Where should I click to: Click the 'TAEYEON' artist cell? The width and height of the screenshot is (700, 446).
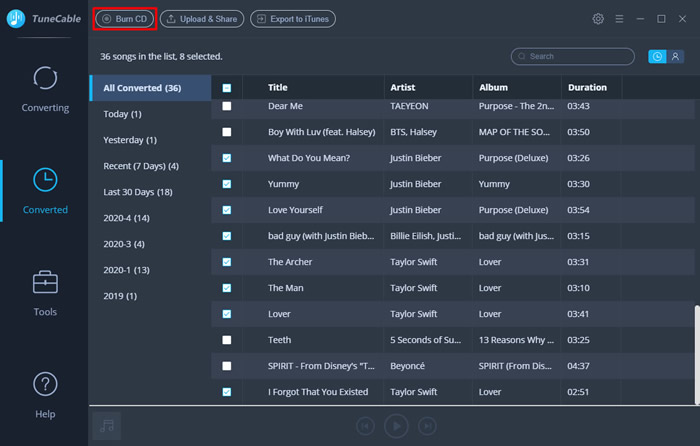(x=409, y=106)
